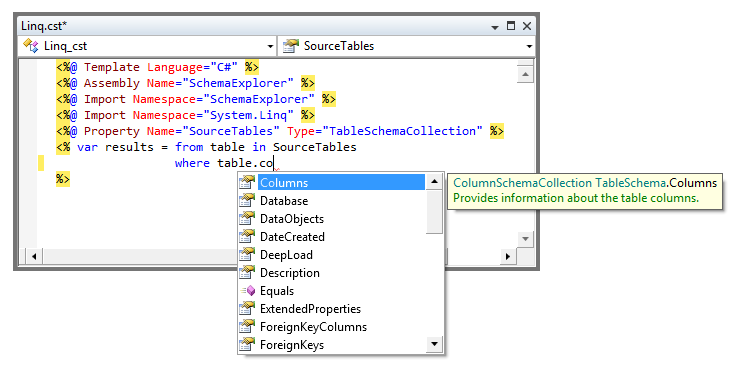Open the Linq_cst type dropdown

(x=270, y=46)
